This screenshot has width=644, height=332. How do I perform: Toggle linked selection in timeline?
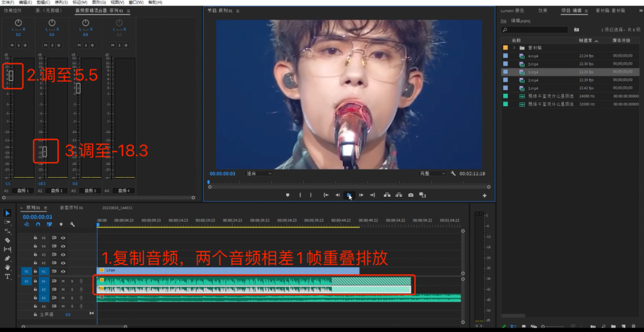49,225
